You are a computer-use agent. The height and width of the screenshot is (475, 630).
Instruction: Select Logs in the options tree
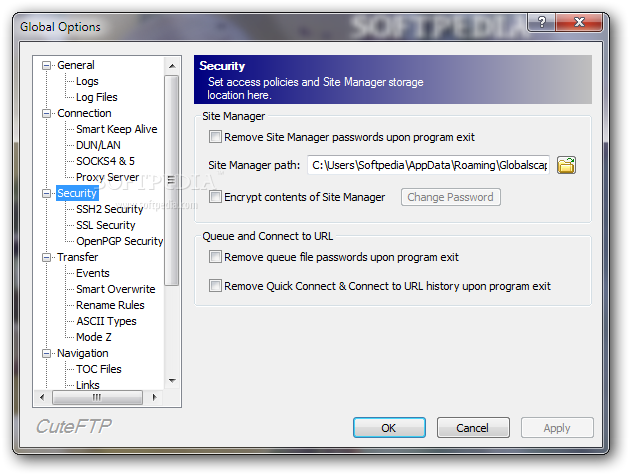(x=87, y=81)
